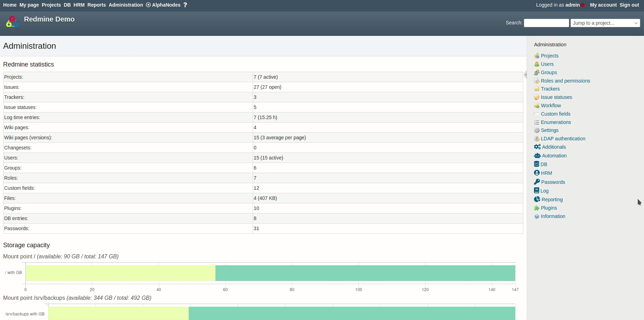This screenshot has width=644, height=320.
Task: Click the help question mark icon
Action: (x=185, y=5)
